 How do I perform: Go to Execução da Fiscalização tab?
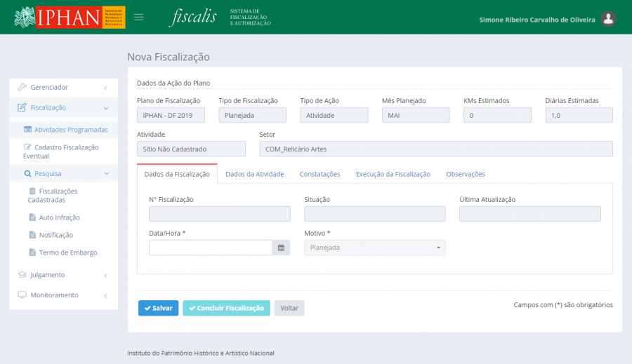point(393,174)
